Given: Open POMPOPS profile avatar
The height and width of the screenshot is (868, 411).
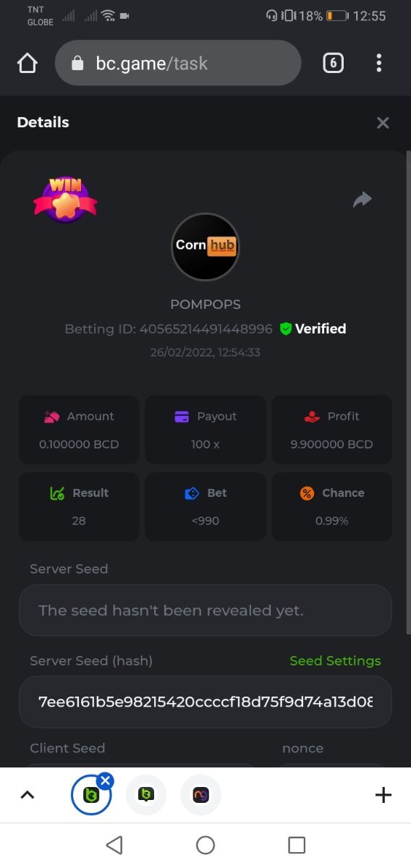Looking at the screenshot, I should (x=205, y=247).
